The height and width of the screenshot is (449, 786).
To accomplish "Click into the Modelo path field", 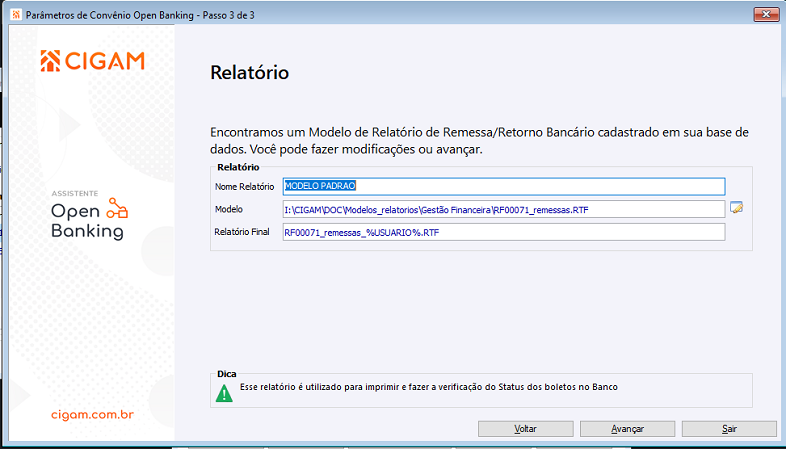I will (x=503, y=209).
